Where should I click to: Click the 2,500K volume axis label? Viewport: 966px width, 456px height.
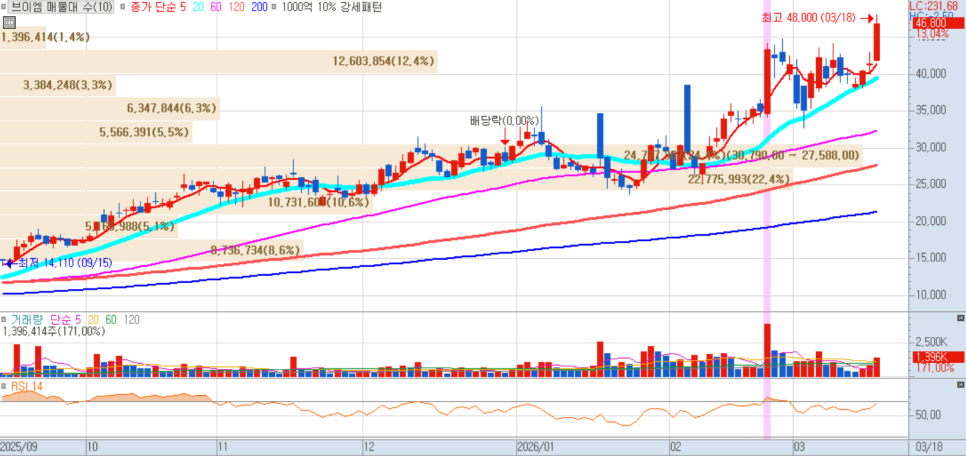pyautogui.click(x=932, y=342)
